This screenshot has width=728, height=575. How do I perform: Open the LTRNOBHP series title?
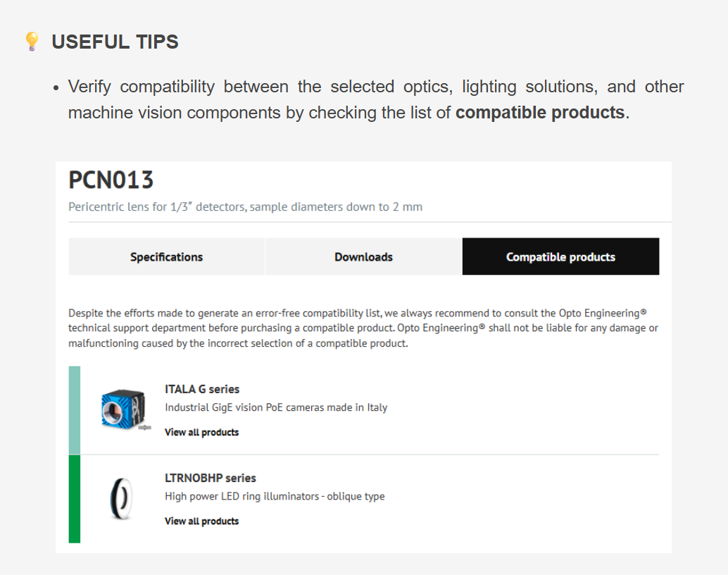(211, 478)
